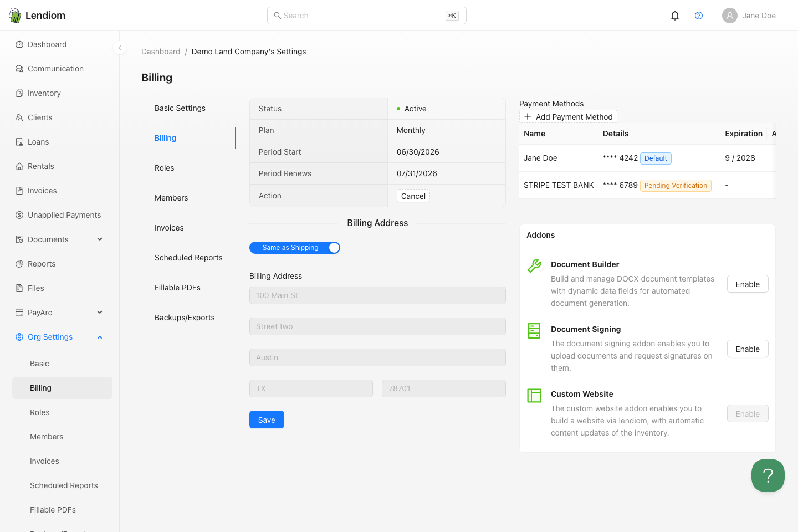The height and width of the screenshot is (532, 798).
Task: Click the Inventory sidebar icon
Action: pyautogui.click(x=19, y=93)
